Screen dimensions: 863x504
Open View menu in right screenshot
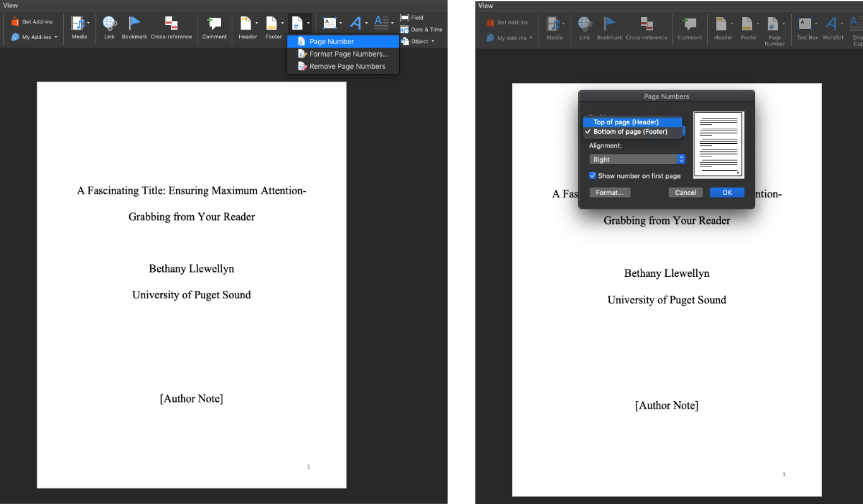coord(485,5)
